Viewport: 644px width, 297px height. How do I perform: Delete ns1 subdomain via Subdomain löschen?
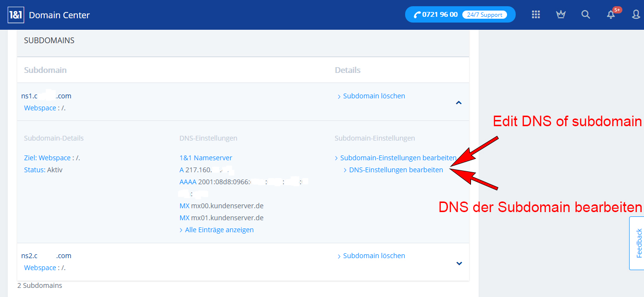[x=374, y=96]
